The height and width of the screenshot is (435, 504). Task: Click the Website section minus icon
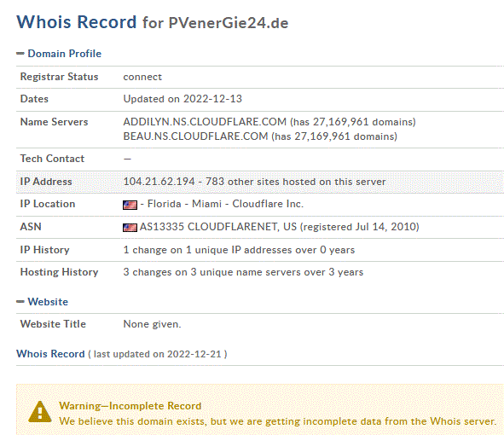tap(20, 302)
